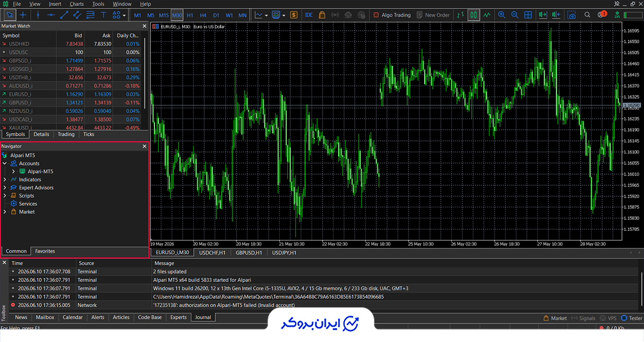Screen dimensions: 644x342
Task: Expand the Alpari-MT5 account node
Action: (x=14, y=172)
